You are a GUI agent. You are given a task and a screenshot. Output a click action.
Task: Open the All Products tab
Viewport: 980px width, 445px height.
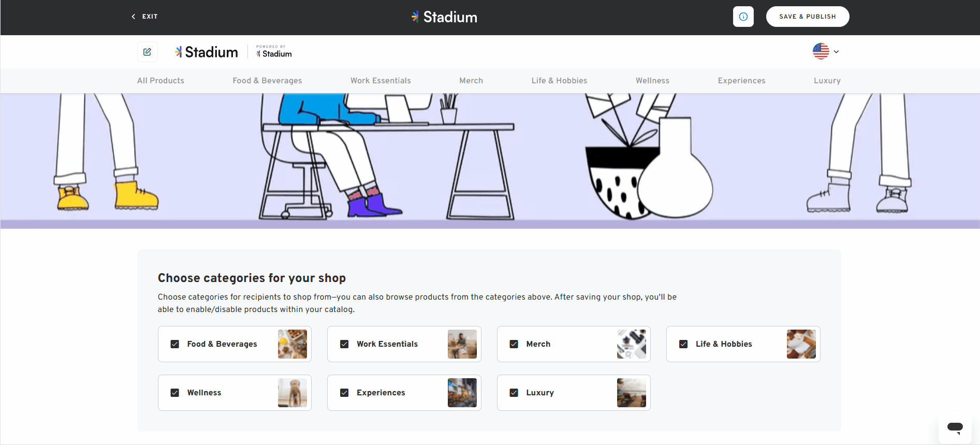coord(160,81)
